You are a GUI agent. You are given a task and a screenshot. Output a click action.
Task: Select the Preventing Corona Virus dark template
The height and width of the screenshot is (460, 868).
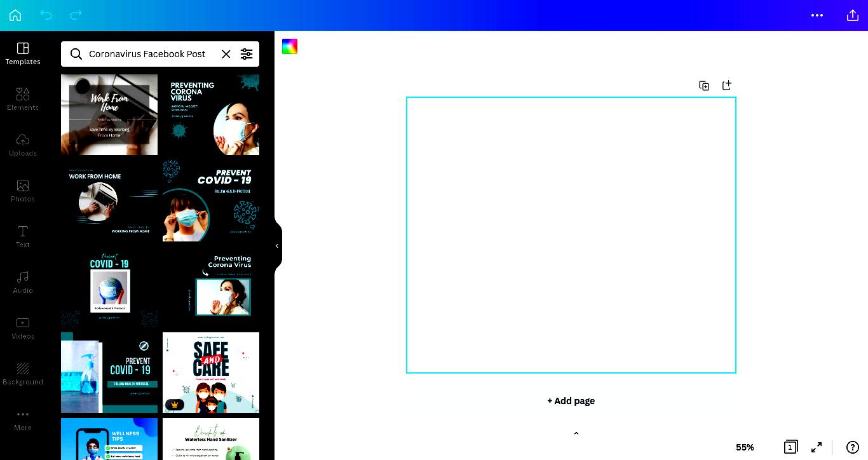pos(211,114)
